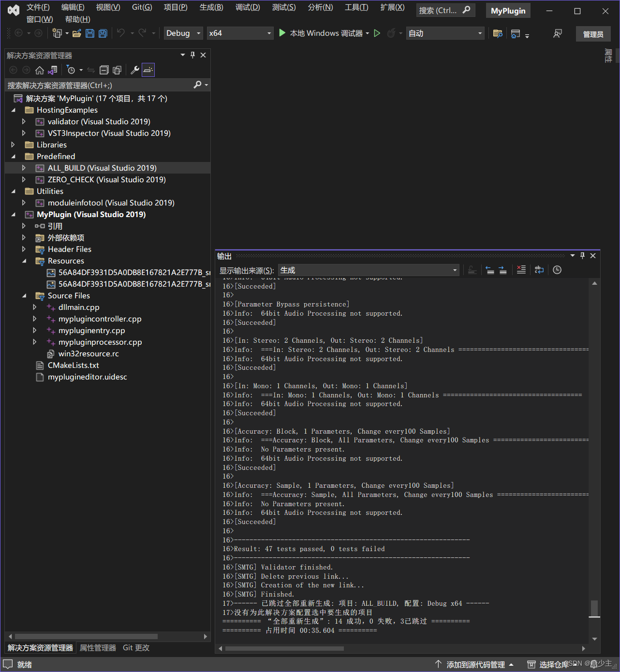
Task: Go to previous message in Output panel
Action: coord(490,270)
